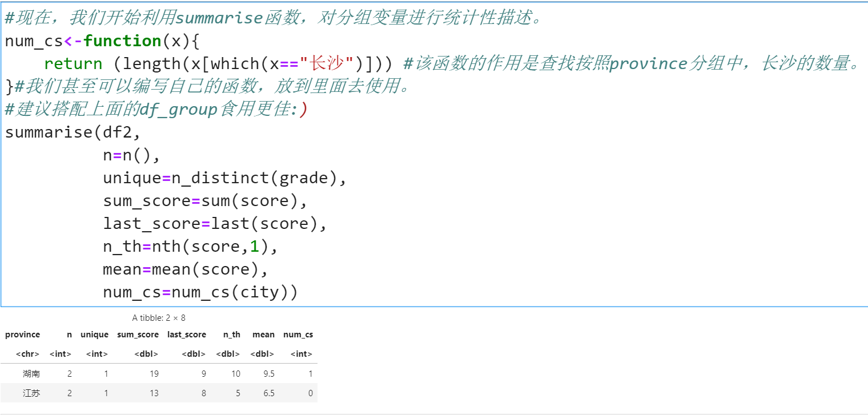Click the province column header
This screenshot has width=868, height=415.
(x=22, y=335)
